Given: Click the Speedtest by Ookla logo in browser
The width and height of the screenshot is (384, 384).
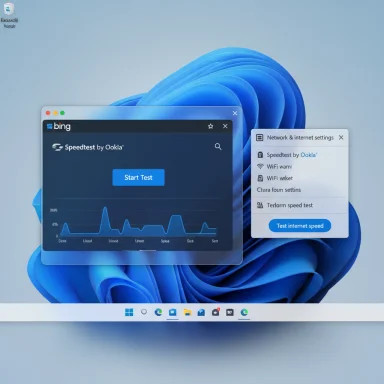Looking at the screenshot, I should [x=88, y=147].
